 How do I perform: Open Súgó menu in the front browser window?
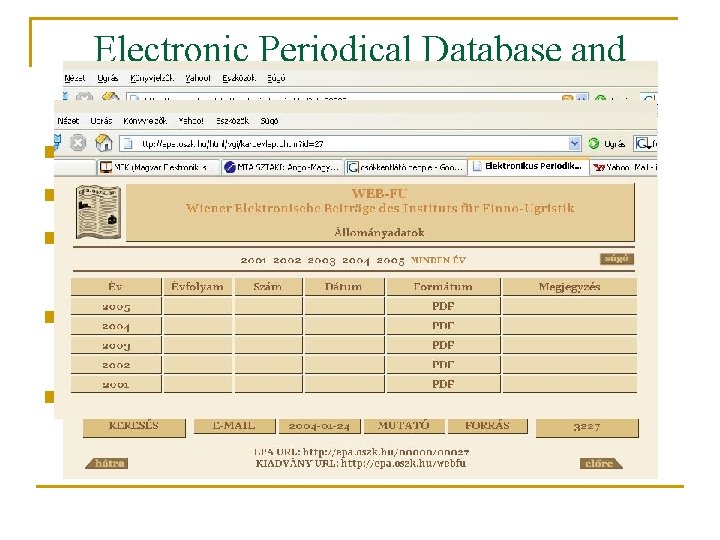click(270, 121)
